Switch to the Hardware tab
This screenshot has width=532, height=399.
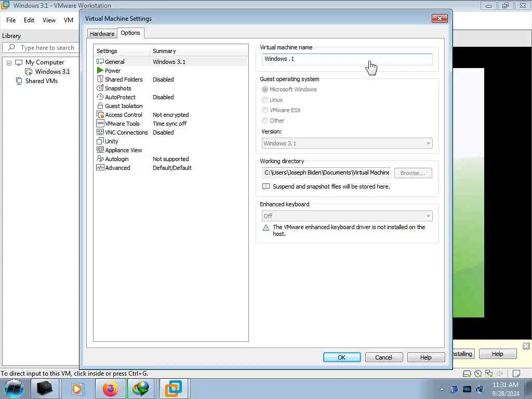[102, 34]
